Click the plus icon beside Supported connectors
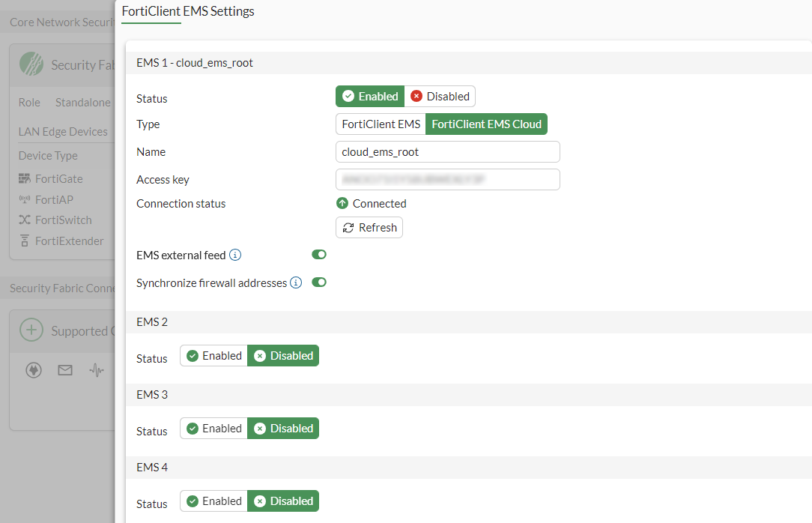This screenshot has height=523, width=812. 31,330
